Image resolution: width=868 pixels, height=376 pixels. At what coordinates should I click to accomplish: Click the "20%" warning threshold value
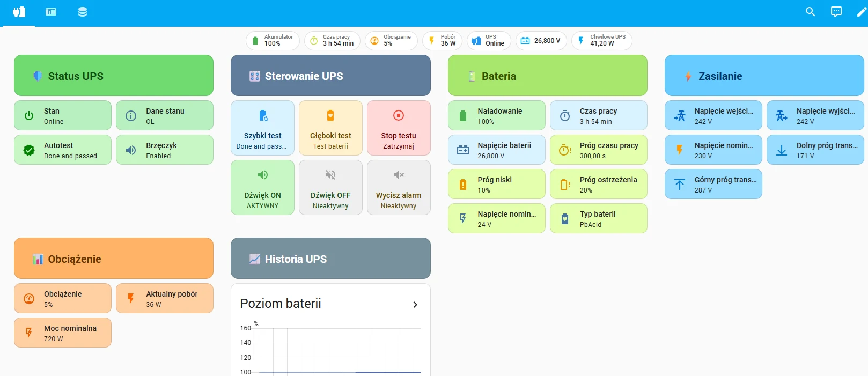click(586, 190)
